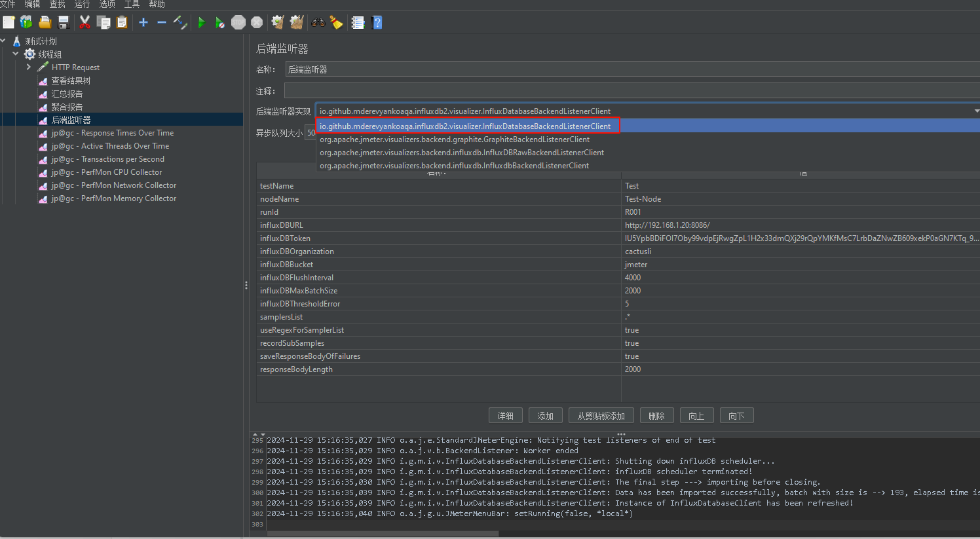This screenshot has height=539, width=980.
Task: Open the 编辑 menu
Action: (33, 5)
